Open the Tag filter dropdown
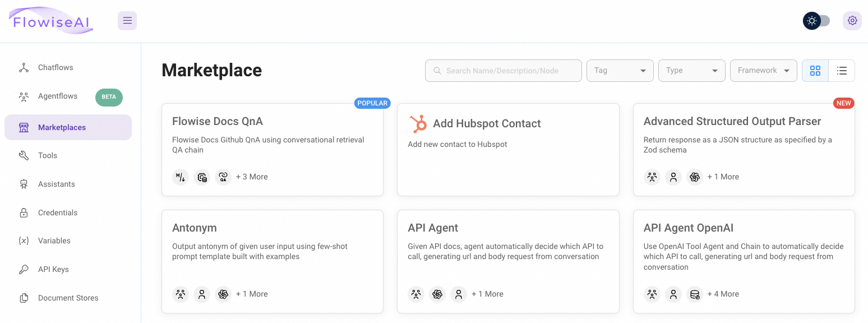Image resolution: width=868 pixels, height=323 pixels. [620, 71]
